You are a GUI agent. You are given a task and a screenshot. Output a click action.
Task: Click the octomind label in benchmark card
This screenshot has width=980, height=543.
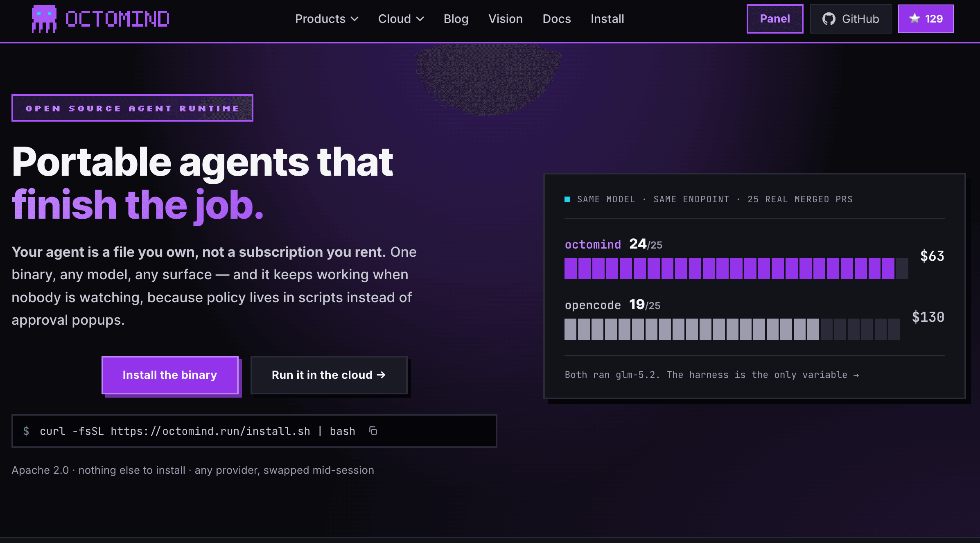(593, 244)
